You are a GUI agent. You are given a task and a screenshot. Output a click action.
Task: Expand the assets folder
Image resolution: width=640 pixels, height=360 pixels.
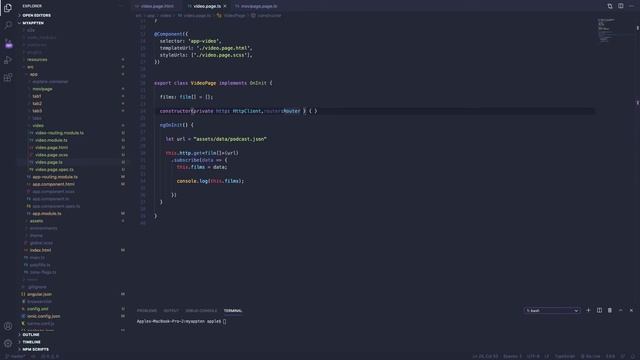[x=36, y=221]
